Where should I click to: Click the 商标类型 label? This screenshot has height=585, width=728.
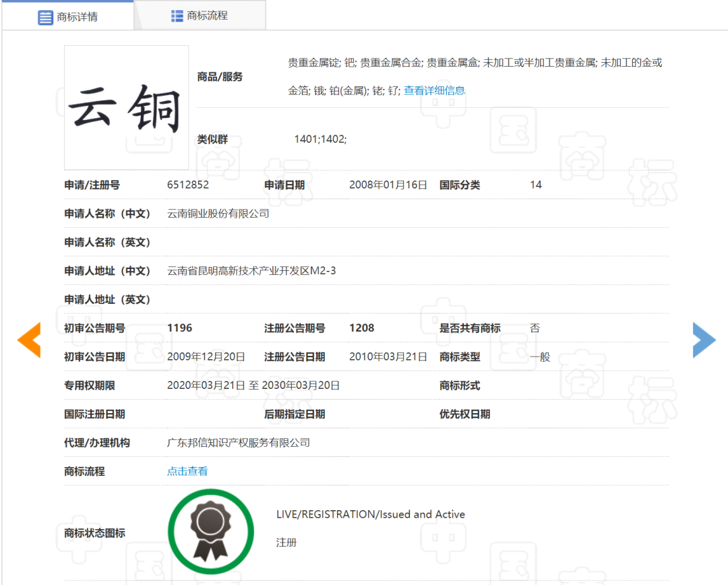(460, 357)
